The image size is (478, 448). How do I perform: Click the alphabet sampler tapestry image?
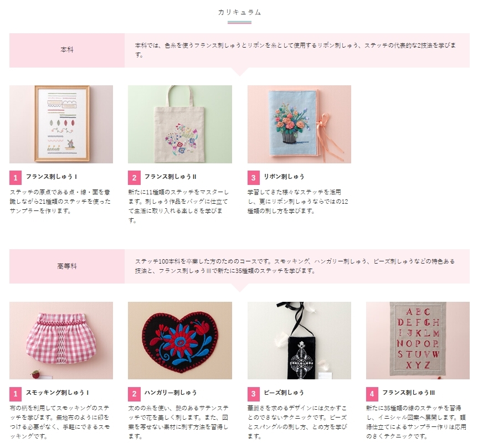click(x=418, y=341)
